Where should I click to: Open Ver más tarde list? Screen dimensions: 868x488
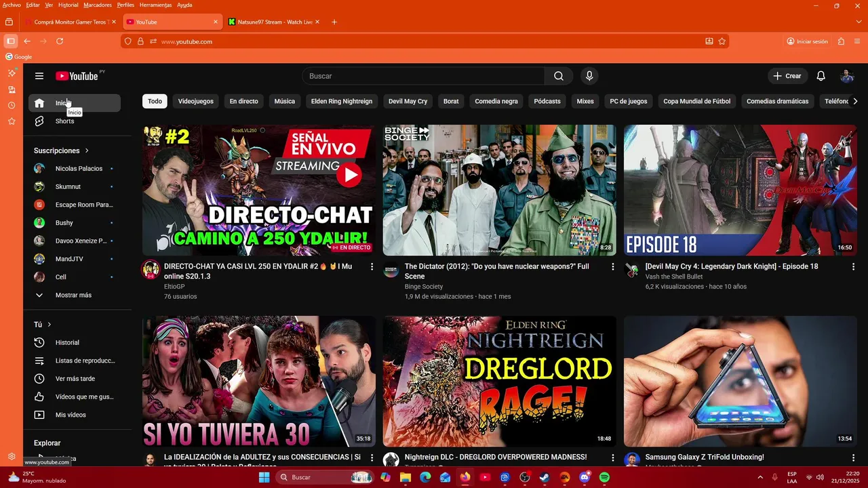(75, 379)
